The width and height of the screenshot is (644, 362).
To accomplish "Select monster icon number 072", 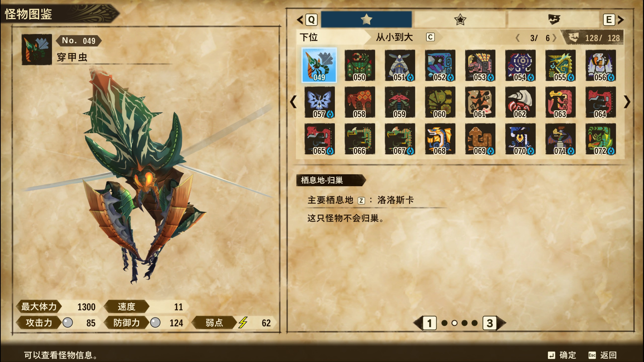I will [x=600, y=139].
